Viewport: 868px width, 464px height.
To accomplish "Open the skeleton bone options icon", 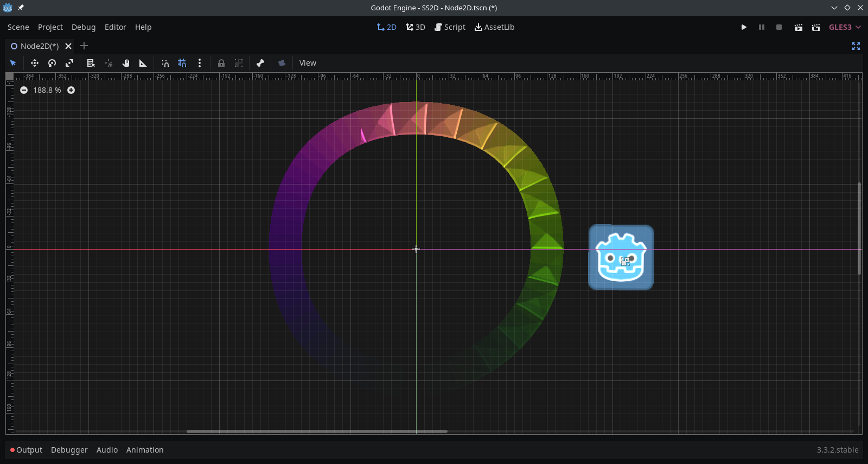I will (260, 63).
